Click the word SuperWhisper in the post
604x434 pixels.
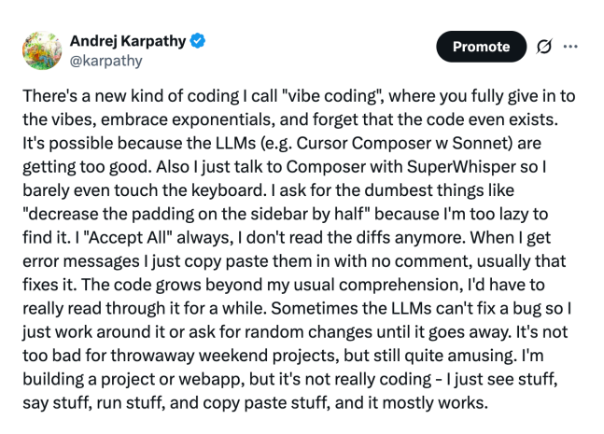click(x=461, y=167)
